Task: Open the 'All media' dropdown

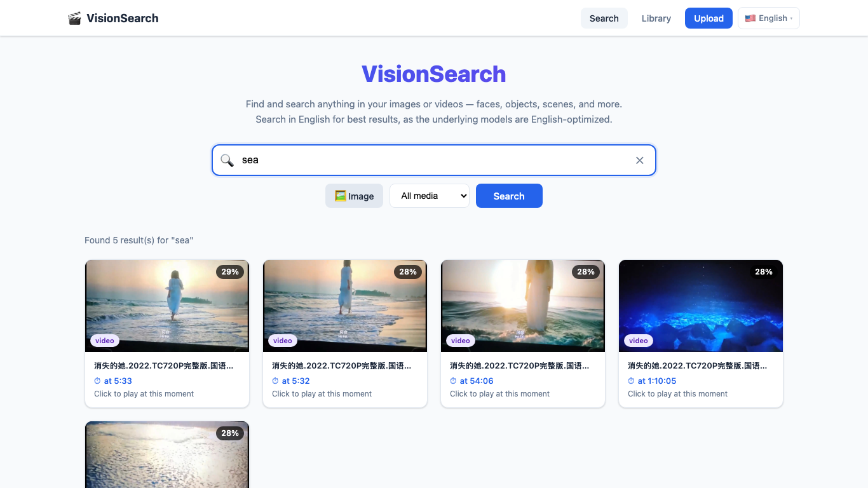Action: pyautogui.click(x=430, y=196)
